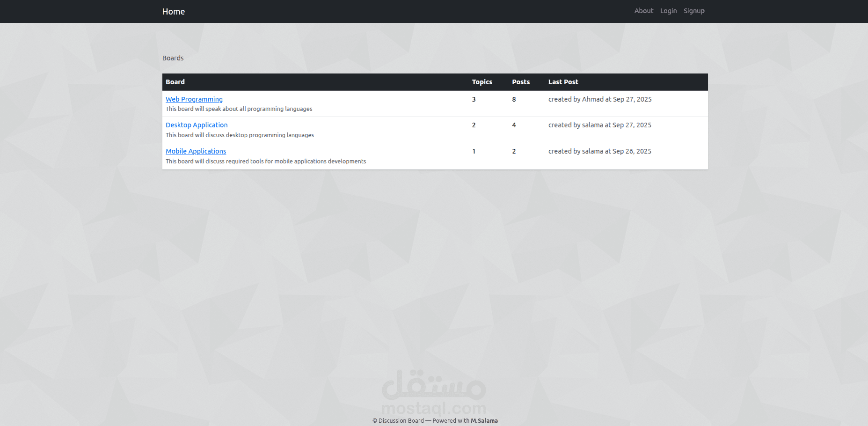The height and width of the screenshot is (426, 868).
Task: Select the Boards section heading
Action: (173, 58)
